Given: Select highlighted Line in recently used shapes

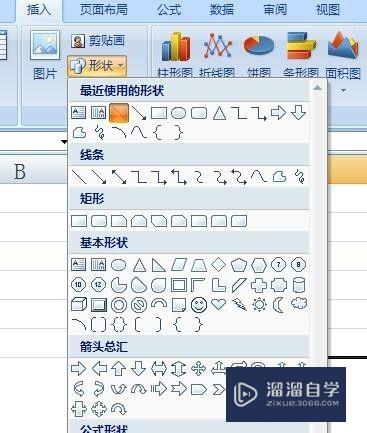Looking at the screenshot, I should tap(119, 112).
